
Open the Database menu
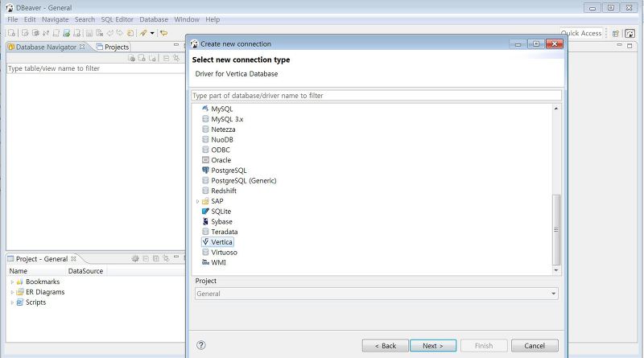pyautogui.click(x=154, y=19)
